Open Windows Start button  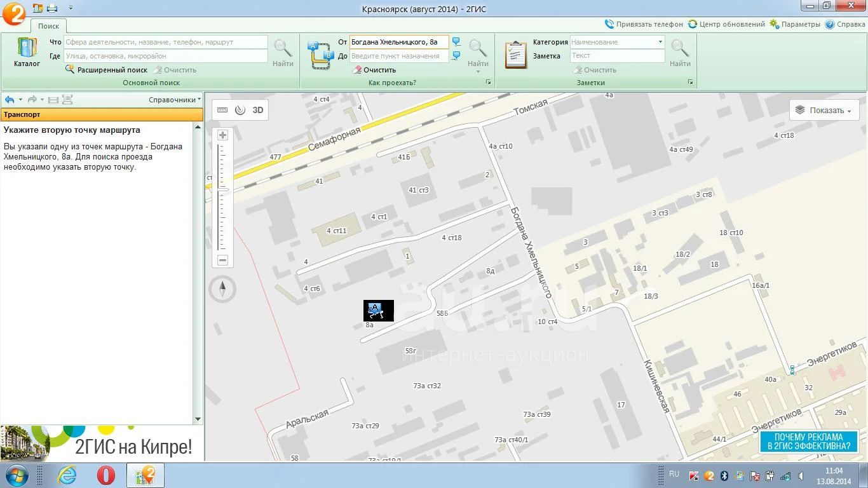coord(16,475)
